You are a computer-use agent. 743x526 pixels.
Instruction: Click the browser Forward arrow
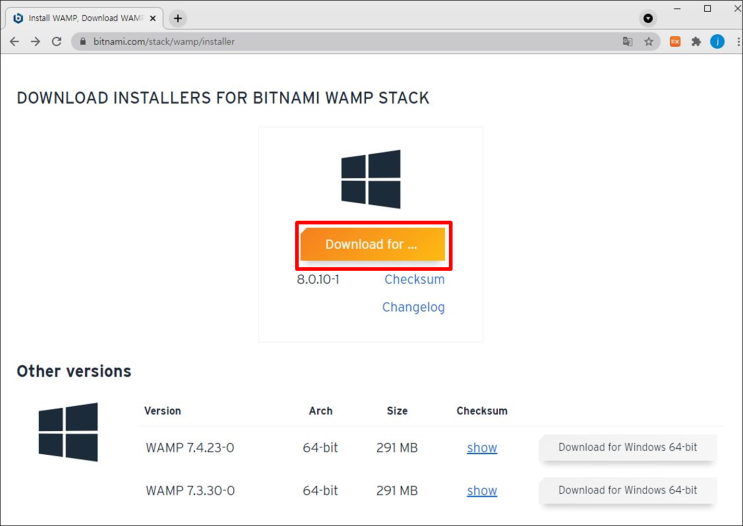[36, 42]
